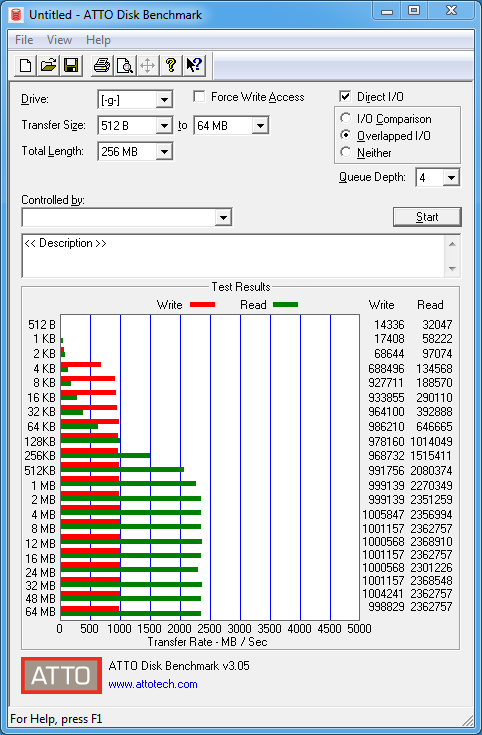Click write value 688496 for 4 KB
The height and width of the screenshot is (735, 482).
click(x=386, y=369)
